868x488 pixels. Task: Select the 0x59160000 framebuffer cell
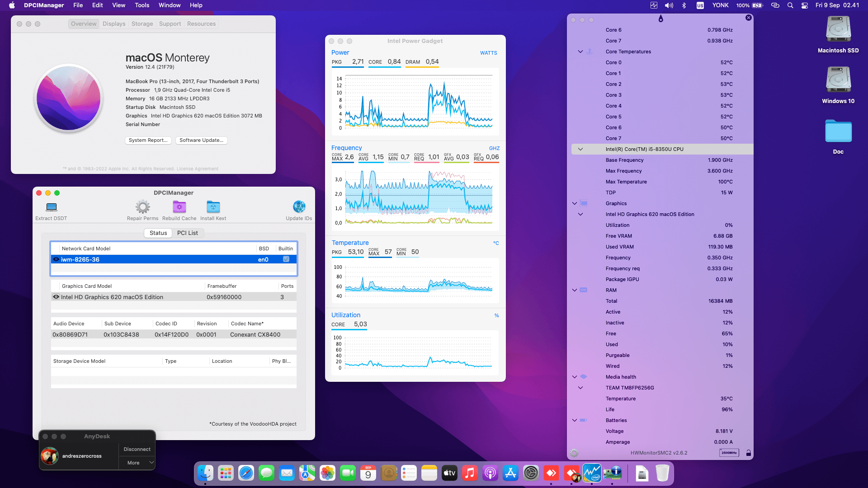pyautogui.click(x=224, y=297)
